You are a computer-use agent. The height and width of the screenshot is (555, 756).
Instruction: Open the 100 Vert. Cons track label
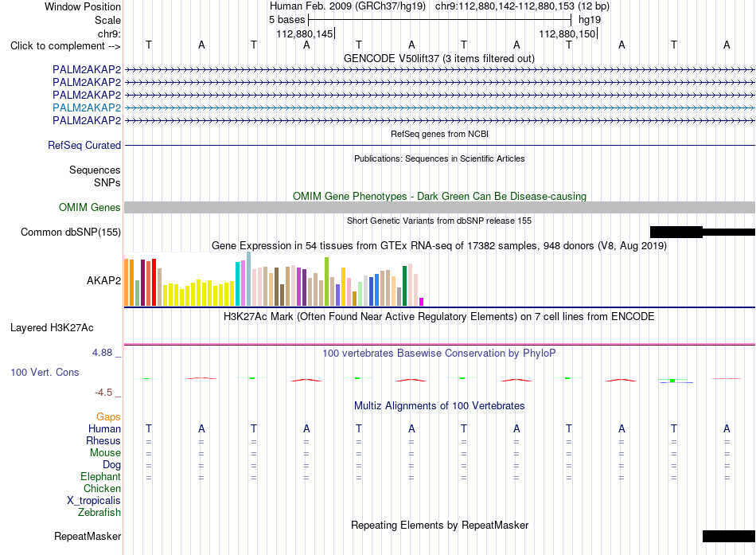point(45,372)
